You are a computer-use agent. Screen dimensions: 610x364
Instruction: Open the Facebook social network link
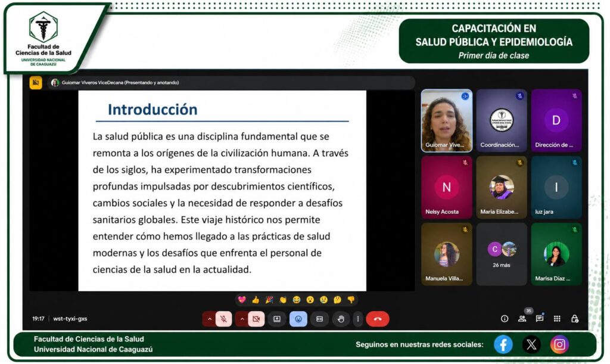503,344
